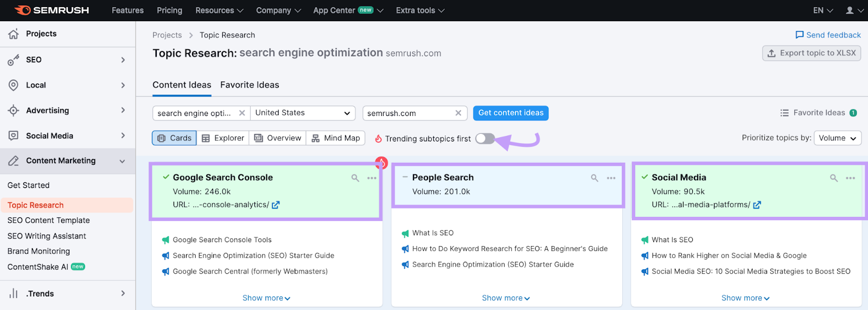Viewport: 868px width, 310px height.
Task: Open external URL link icon on Social Media card
Action: click(x=757, y=205)
